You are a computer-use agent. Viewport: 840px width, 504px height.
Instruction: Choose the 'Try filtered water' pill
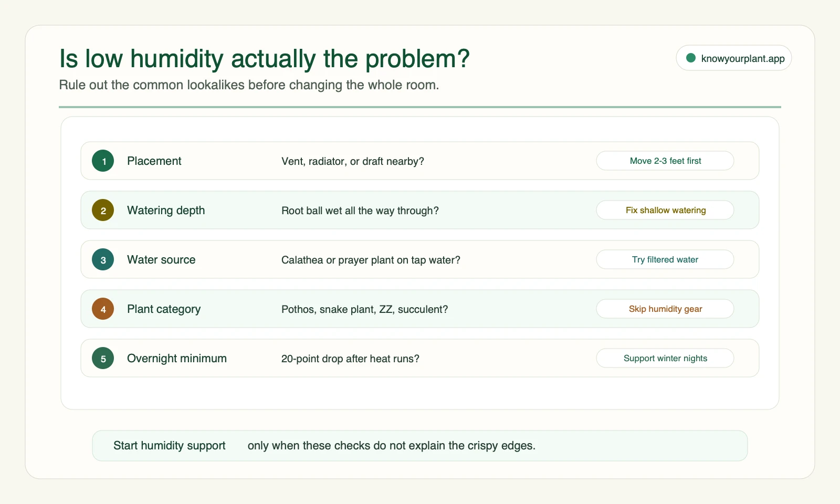(x=665, y=259)
